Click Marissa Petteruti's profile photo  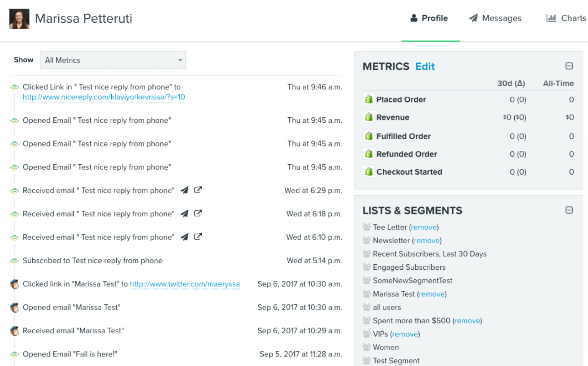[x=19, y=18]
